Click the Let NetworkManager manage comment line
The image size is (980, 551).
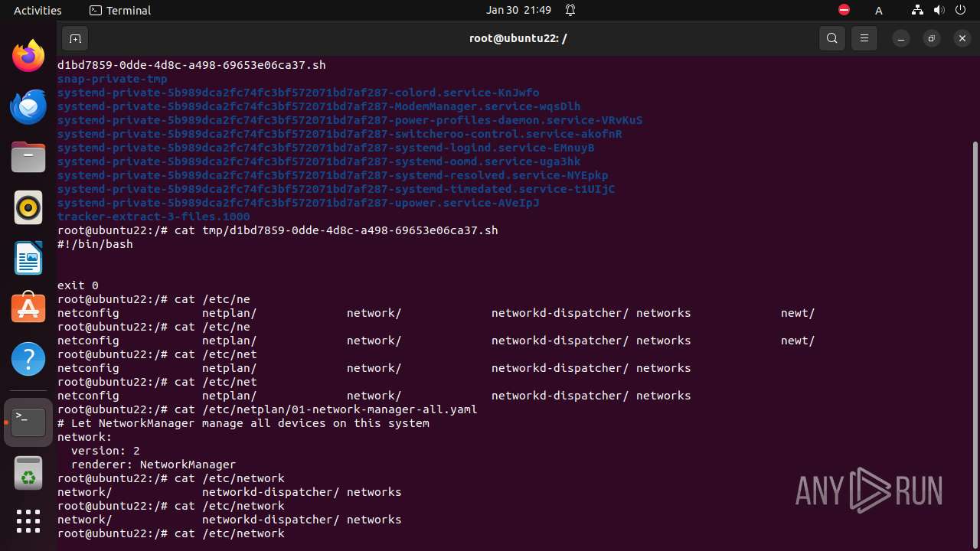click(243, 423)
